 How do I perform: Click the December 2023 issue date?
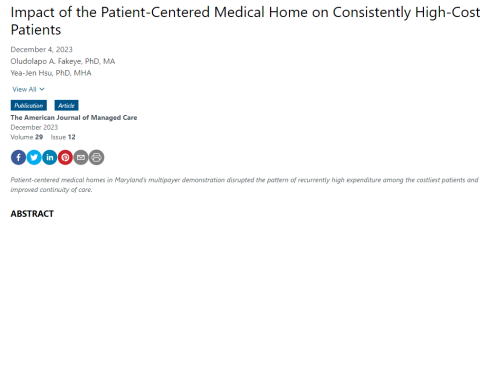point(34,127)
